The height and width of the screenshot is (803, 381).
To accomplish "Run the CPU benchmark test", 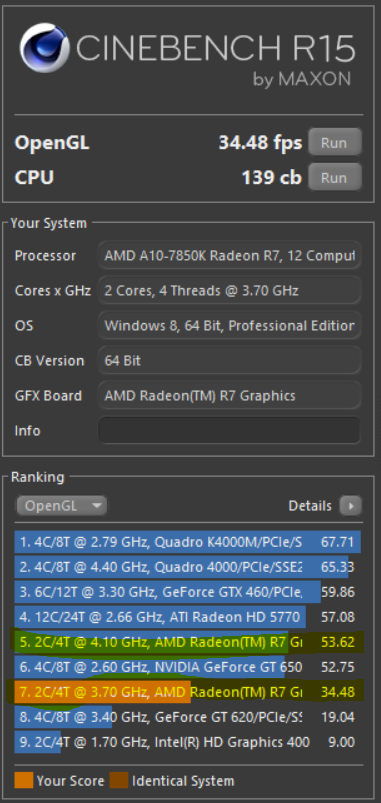I will click(x=334, y=178).
